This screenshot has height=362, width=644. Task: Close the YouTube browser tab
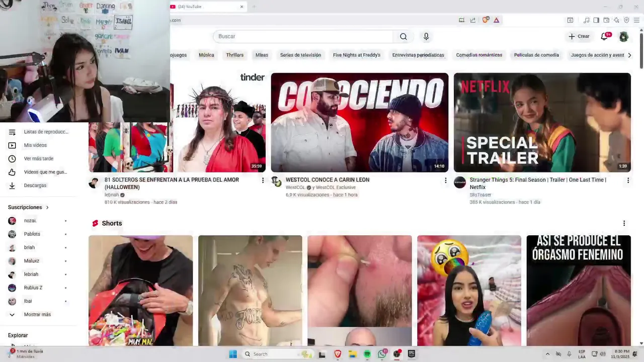tap(242, 7)
